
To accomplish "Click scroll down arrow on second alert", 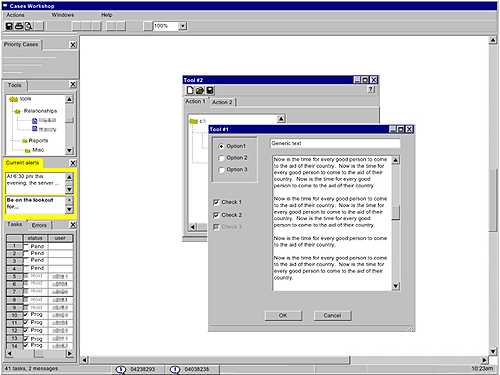I will (x=69, y=210).
